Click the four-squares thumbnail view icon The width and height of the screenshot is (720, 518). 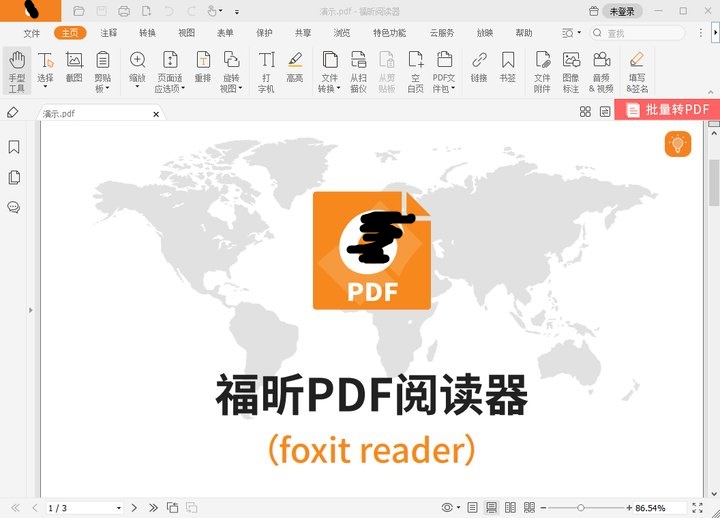(585, 111)
